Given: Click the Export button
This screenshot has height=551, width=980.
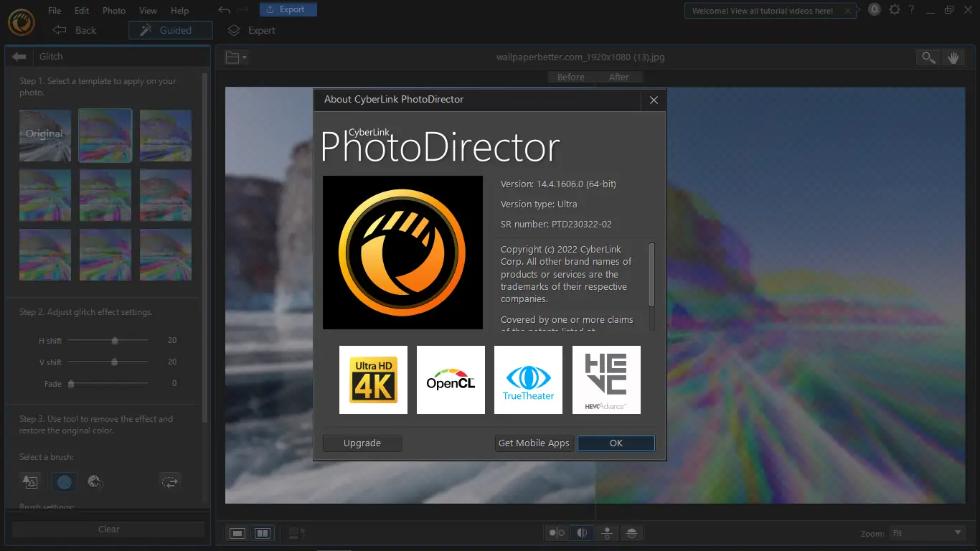Looking at the screenshot, I should 288,9.
